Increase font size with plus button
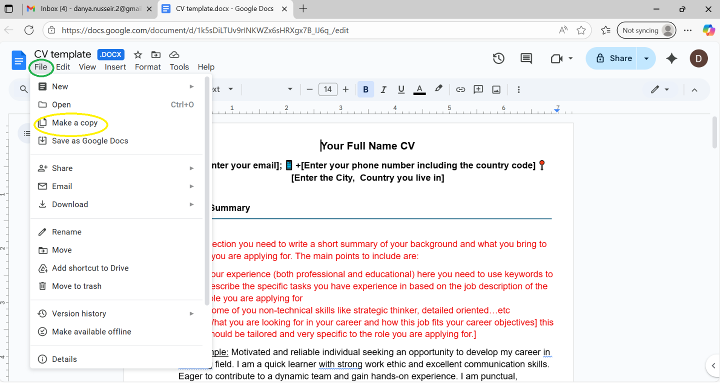Screen dimensions: 720x383 coord(346,90)
